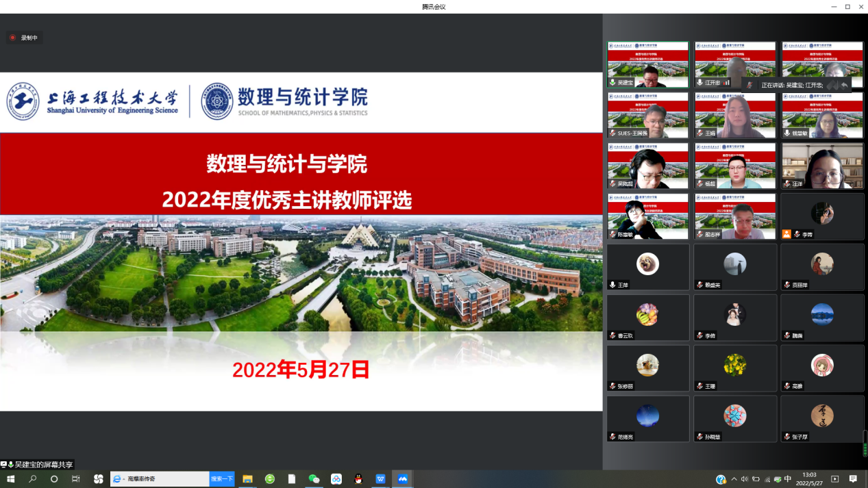Click the 吴建宝的屏幕共享 label
The height and width of the screenshot is (488, 868).
click(x=42, y=465)
